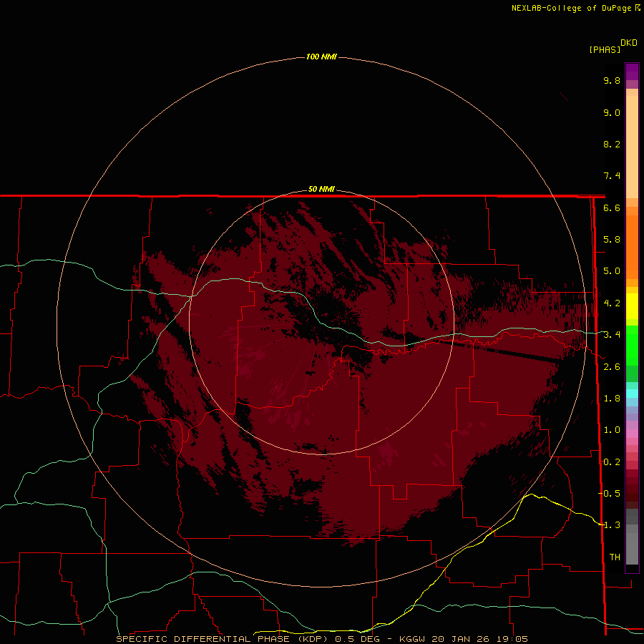
Task: Click the 6.6 value on color scale
Action: click(x=612, y=208)
